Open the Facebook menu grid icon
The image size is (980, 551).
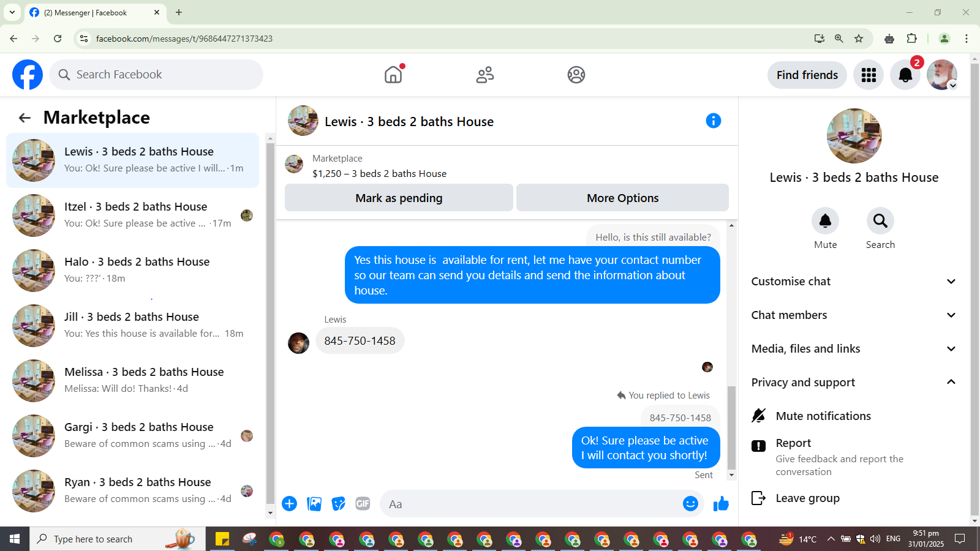tap(869, 75)
